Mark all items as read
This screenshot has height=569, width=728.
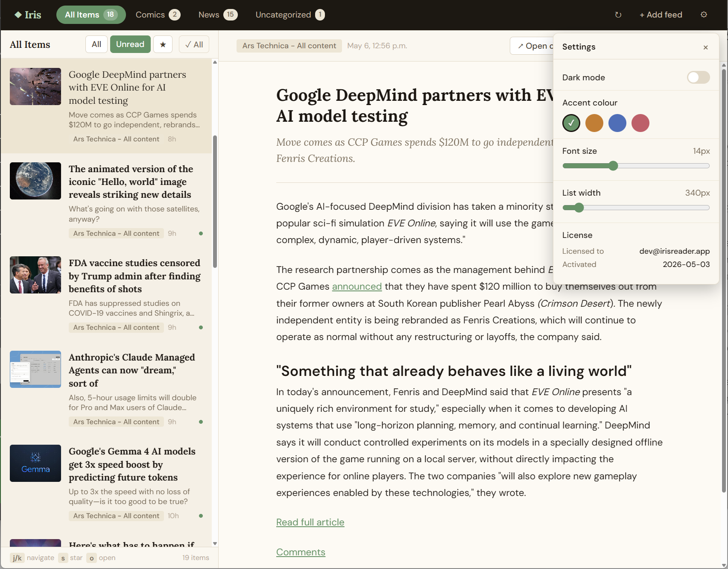(194, 44)
